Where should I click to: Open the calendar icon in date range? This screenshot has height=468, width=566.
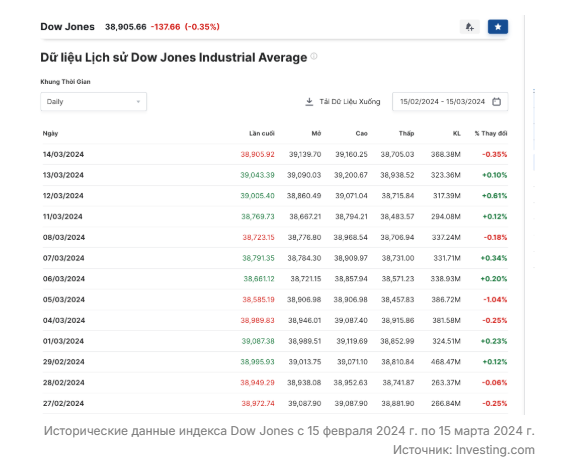click(497, 102)
